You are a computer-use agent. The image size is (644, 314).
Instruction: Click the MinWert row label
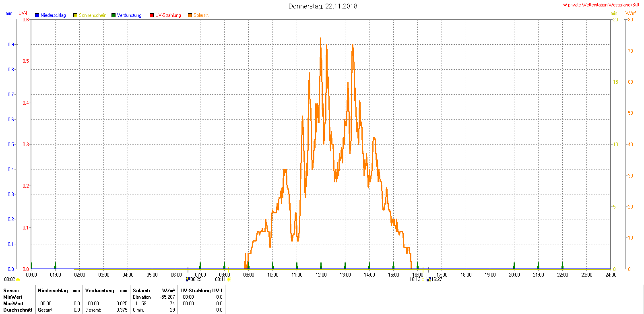point(13,297)
